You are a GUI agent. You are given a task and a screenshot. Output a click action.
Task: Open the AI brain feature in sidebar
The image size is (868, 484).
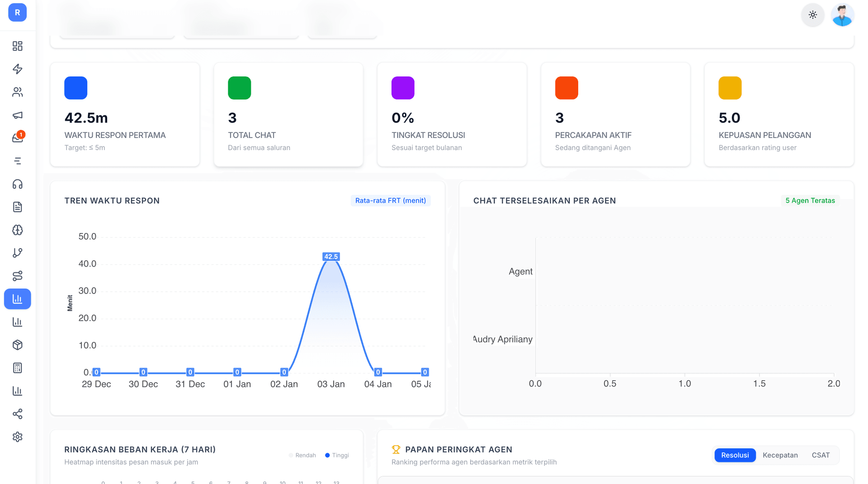click(x=18, y=230)
